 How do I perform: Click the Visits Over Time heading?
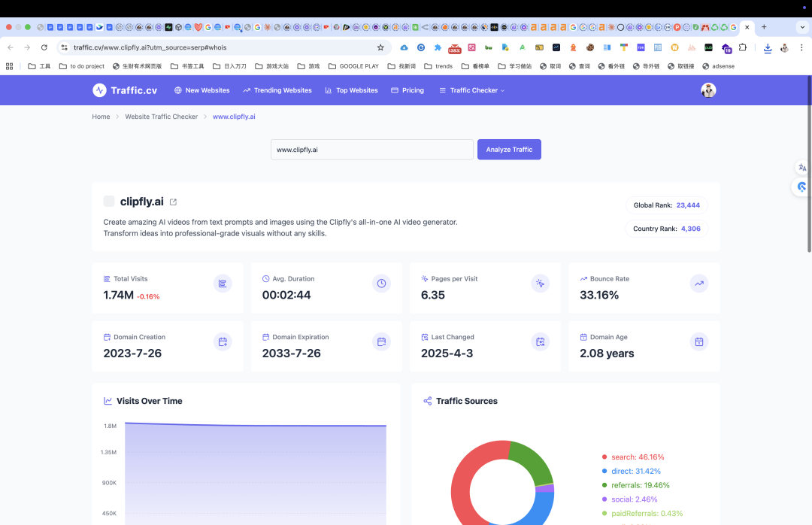pos(149,401)
